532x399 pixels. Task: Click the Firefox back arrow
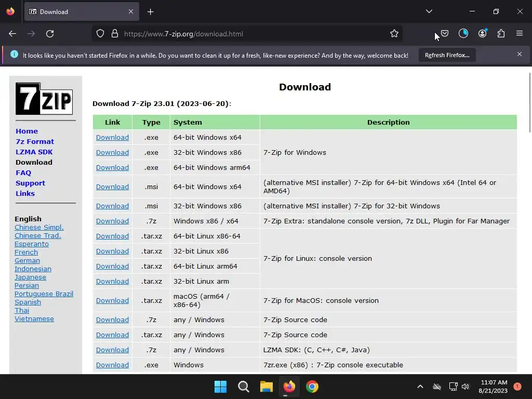pyautogui.click(x=12, y=34)
